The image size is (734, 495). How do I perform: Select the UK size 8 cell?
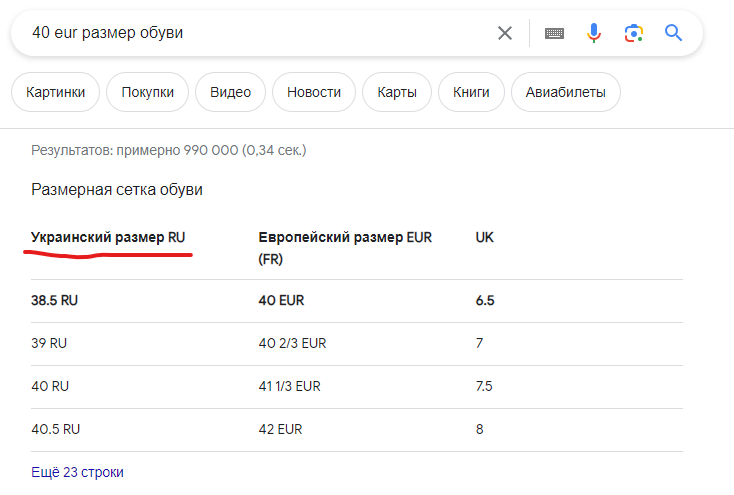coord(479,429)
